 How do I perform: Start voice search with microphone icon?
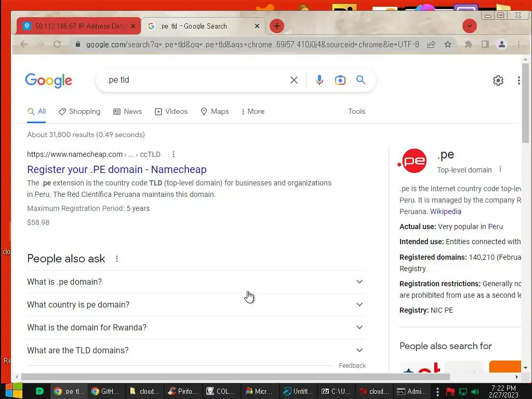point(320,80)
